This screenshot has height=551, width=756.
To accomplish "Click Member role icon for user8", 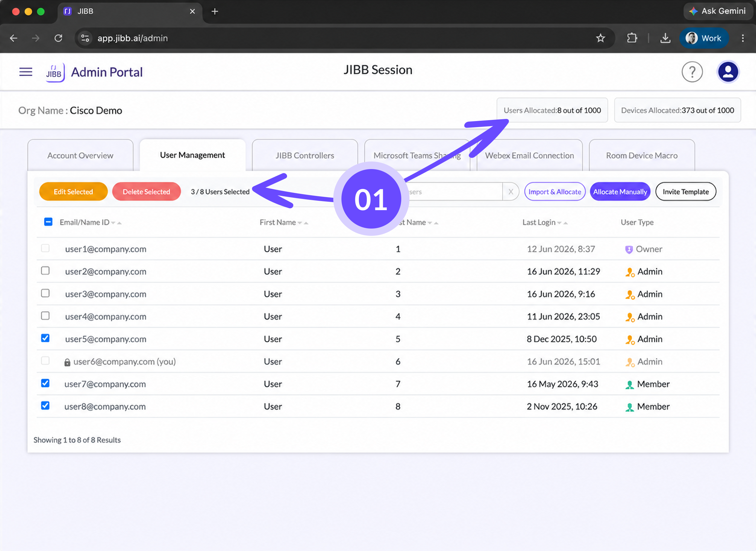I will (629, 407).
